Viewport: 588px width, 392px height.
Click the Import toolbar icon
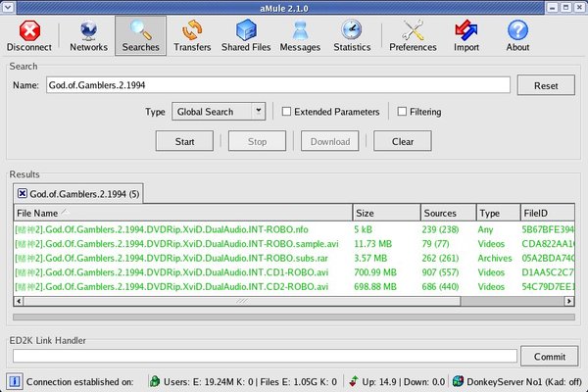[x=466, y=36]
